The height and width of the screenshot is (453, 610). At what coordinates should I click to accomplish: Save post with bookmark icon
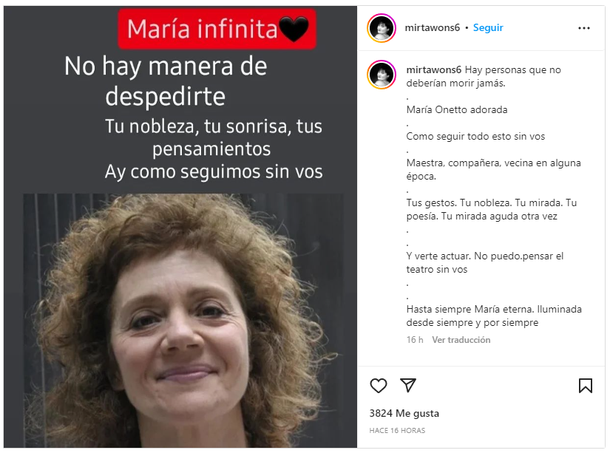coord(585,386)
